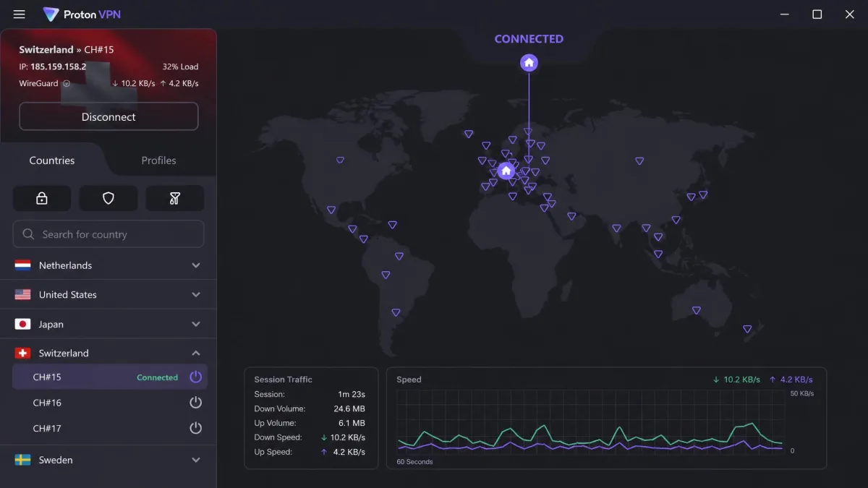The image size is (868, 488).
Task: Click the connected Switzerland home marker on map
Action: [506, 171]
